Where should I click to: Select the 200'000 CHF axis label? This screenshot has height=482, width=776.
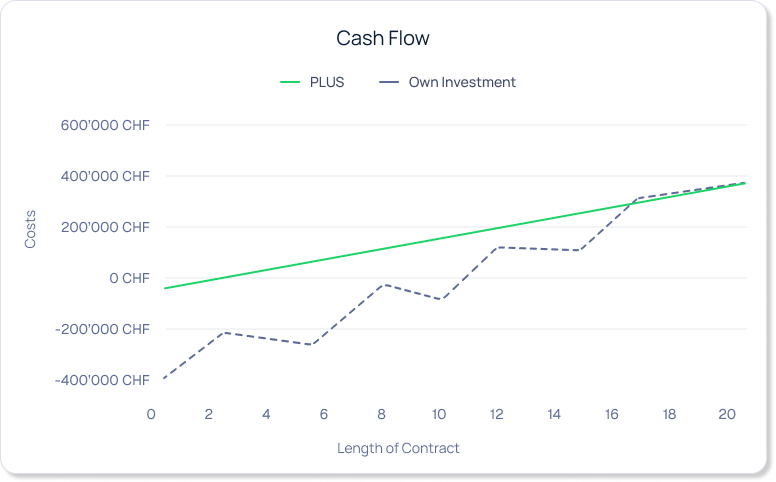(x=106, y=227)
